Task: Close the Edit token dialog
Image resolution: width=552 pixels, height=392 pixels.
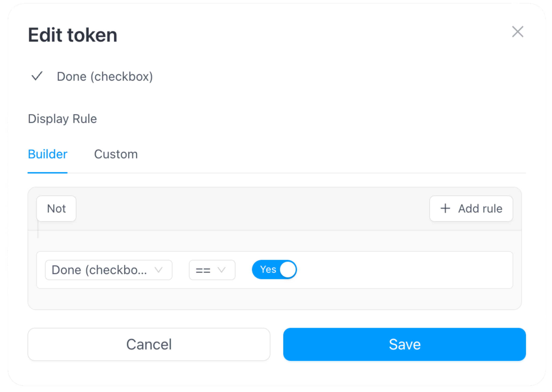Action: (517, 32)
